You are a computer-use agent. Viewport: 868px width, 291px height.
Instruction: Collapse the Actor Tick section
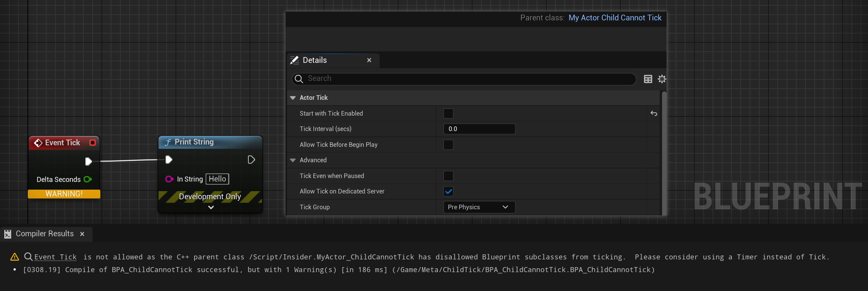point(293,98)
